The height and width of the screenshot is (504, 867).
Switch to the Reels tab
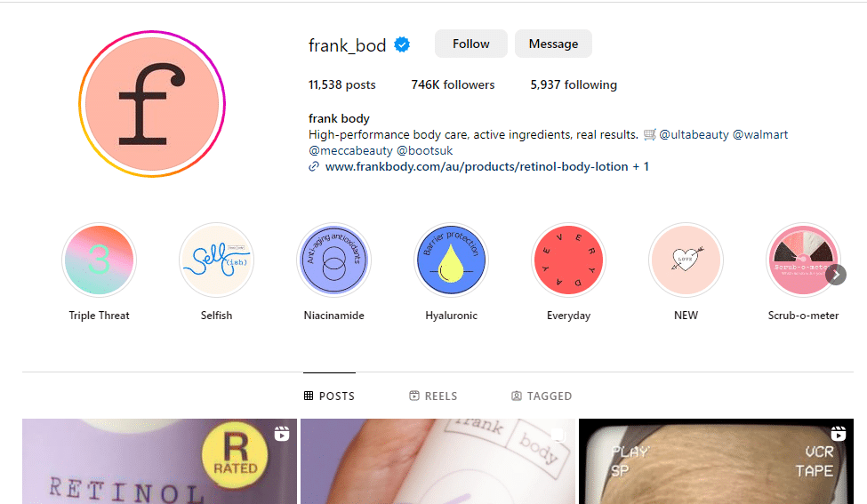pyautogui.click(x=433, y=396)
